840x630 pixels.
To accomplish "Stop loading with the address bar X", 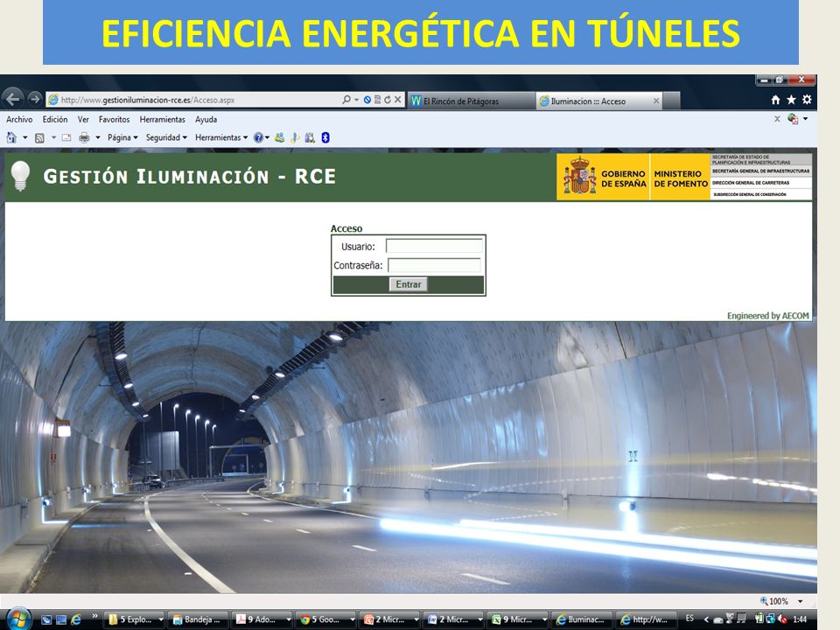I will coord(398,100).
